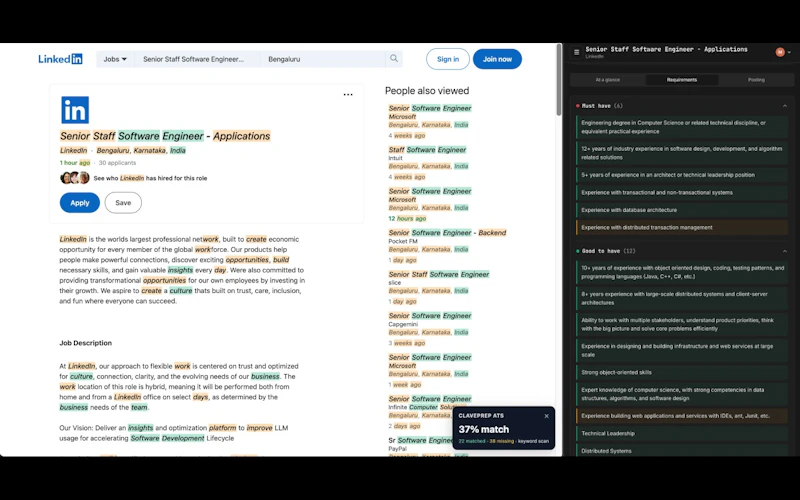Open the Senior Software Engineer job at Capgemini
The width and height of the screenshot is (800, 500).
click(430, 316)
